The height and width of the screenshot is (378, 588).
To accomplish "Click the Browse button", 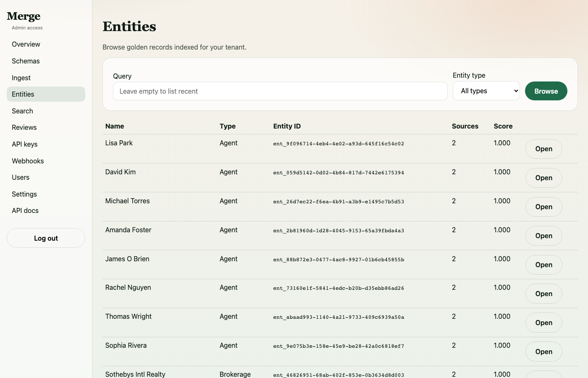I will click(x=546, y=91).
